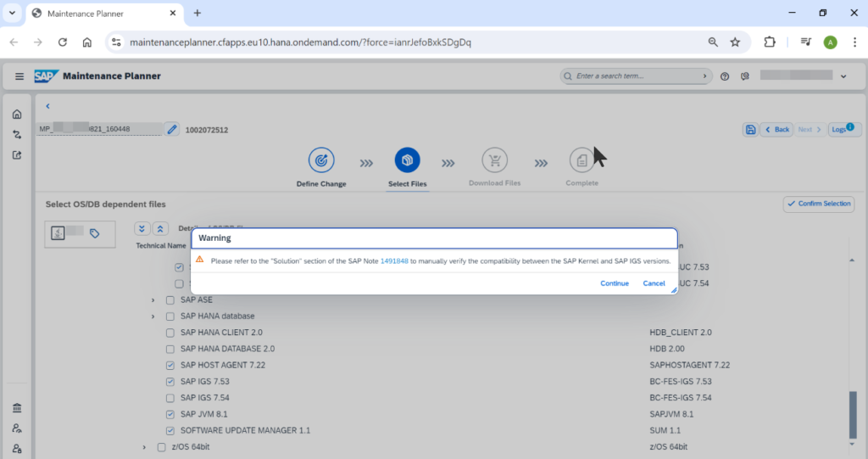Open the Chrome profile avatar
The height and width of the screenshot is (459, 868).
[x=830, y=42]
